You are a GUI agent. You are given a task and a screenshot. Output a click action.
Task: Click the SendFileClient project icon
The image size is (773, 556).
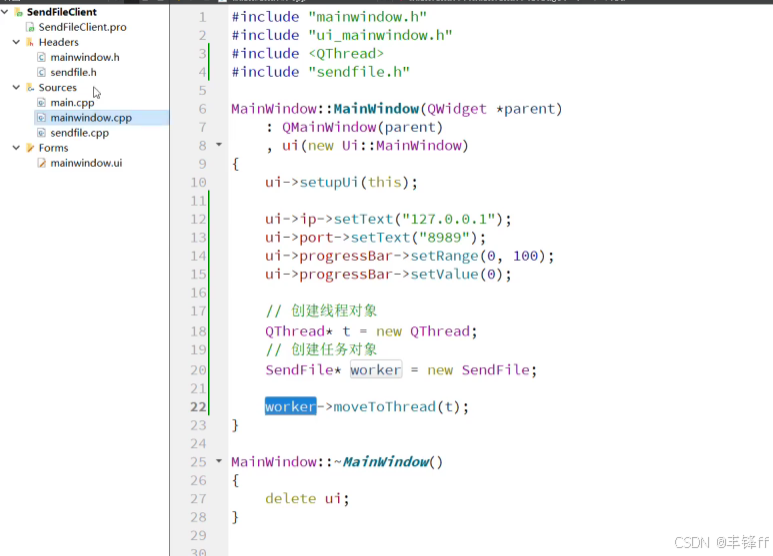19,12
